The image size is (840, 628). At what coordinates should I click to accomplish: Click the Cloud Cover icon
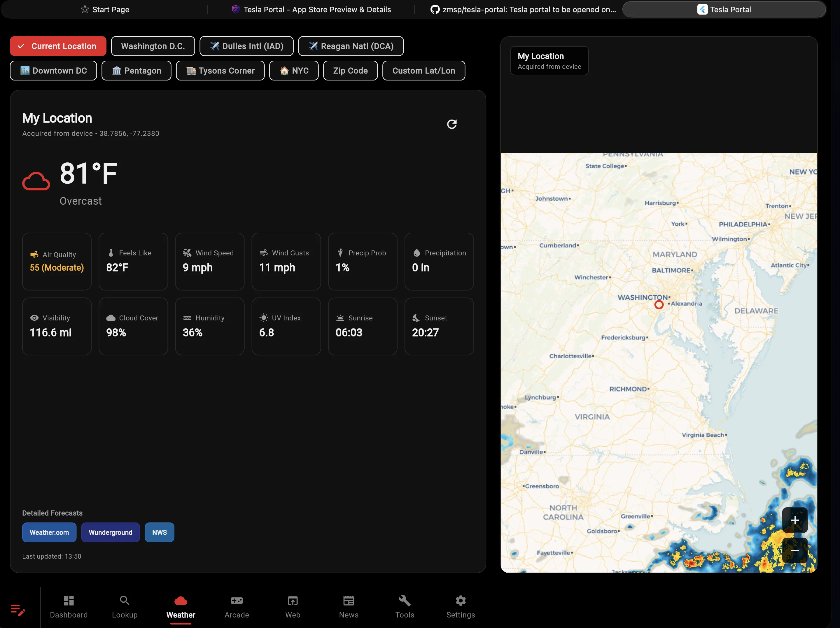111,318
